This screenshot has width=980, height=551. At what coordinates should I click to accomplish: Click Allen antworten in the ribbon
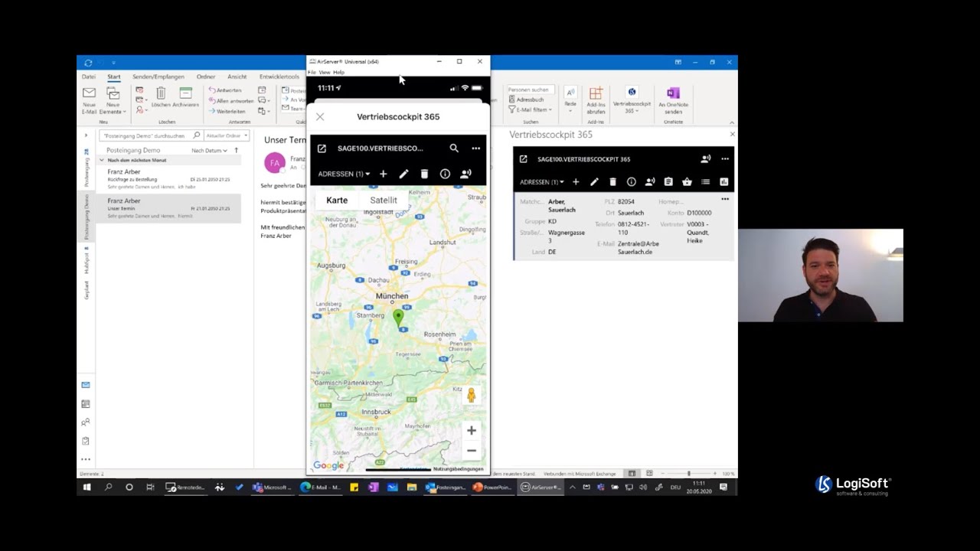(231, 101)
